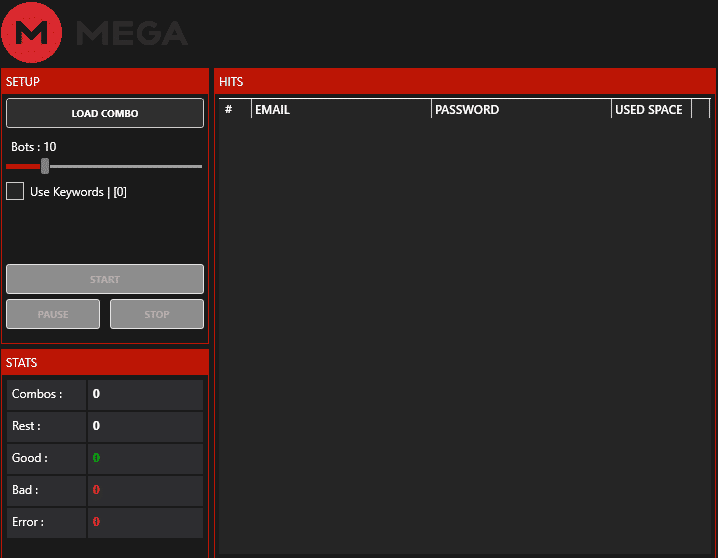Click the red MEGA logo icon
The height and width of the screenshot is (558, 718).
pos(32,32)
